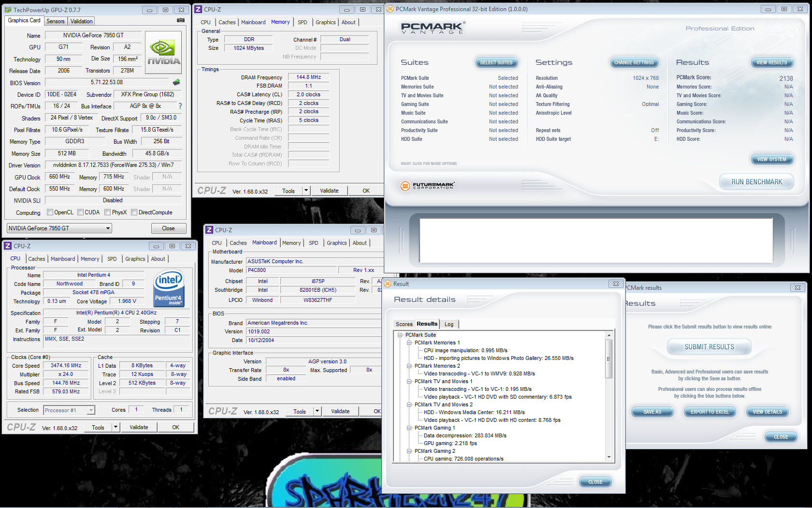Screen dimensions: 812x508
Task: Enable the CUDA checkbox
Action: click(x=81, y=212)
